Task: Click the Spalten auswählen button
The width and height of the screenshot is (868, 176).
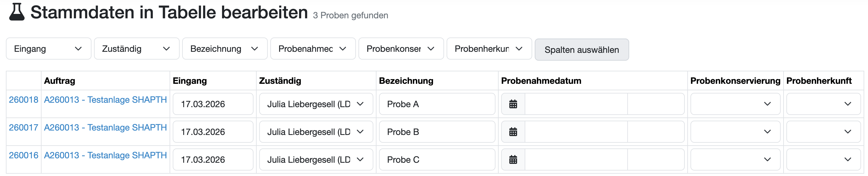Action: [582, 50]
